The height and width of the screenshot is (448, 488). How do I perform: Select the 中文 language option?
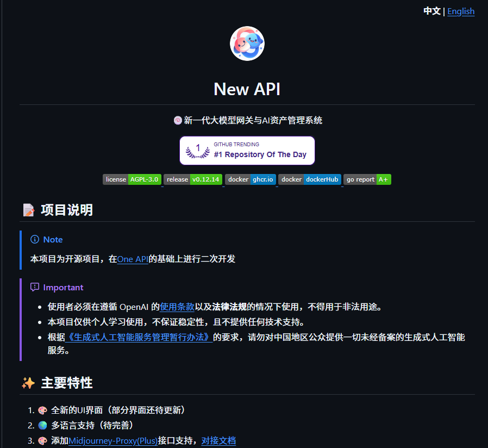(431, 11)
